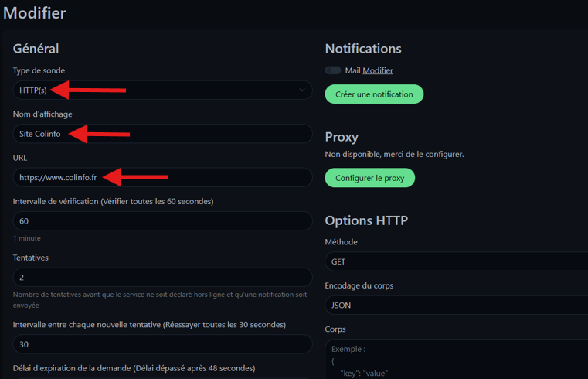This screenshot has width=588, height=379.
Task: Click into the URL field with https://www.colinfo.fr
Action: click(162, 177)
